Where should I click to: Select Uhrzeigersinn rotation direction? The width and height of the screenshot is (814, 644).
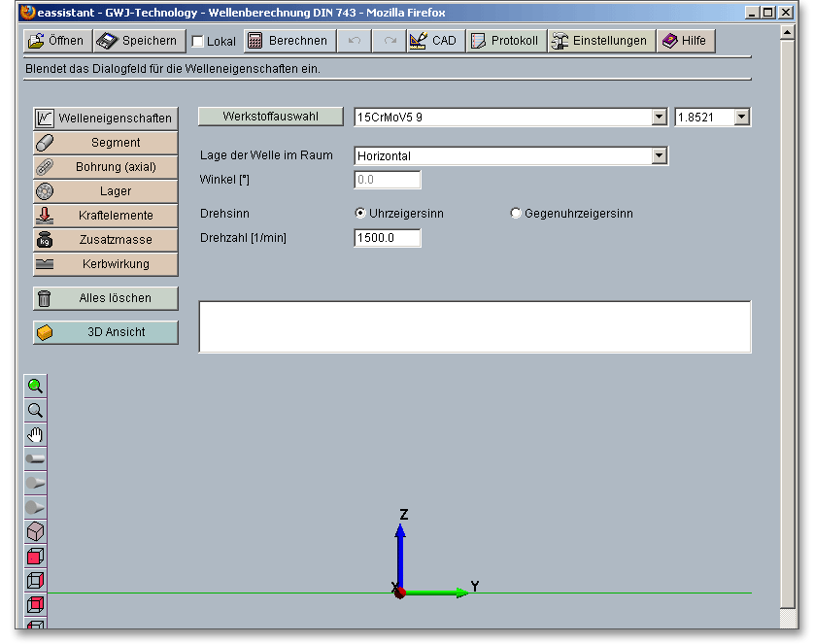tap(360, 214)
